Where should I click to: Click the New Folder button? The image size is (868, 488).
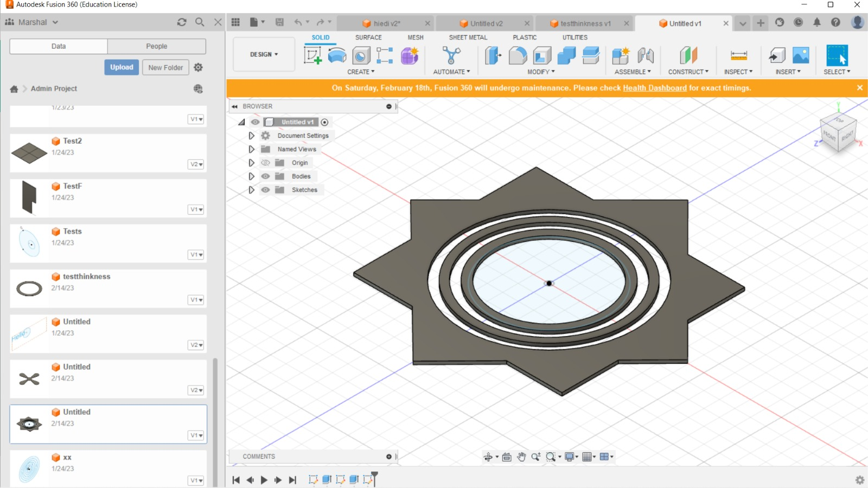click(x=165, y=67)
